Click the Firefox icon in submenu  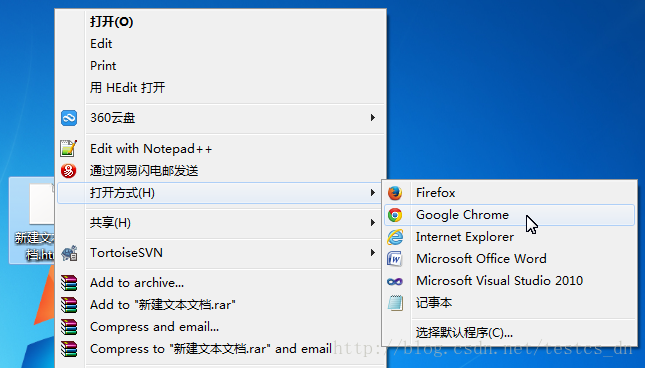(395, 193)
